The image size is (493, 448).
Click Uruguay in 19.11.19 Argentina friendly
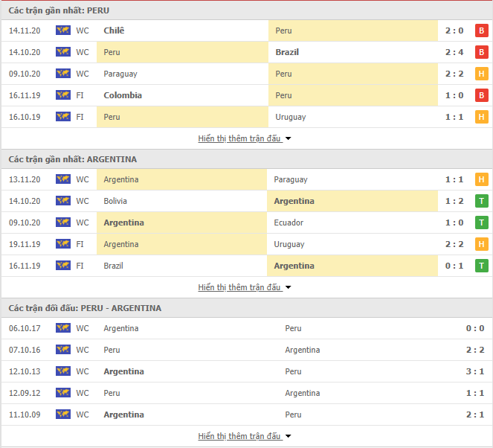tap(289, 244)
